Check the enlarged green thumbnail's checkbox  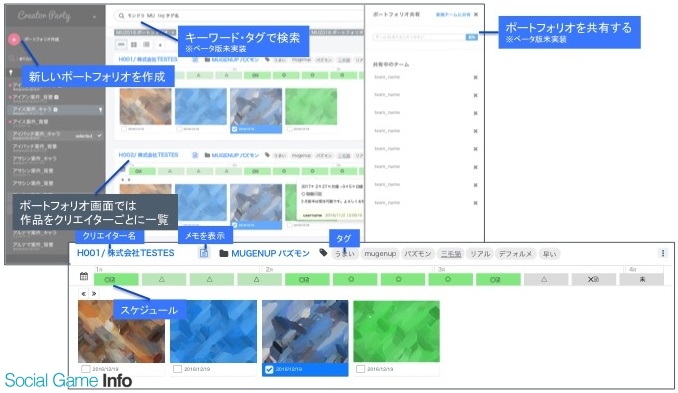[361, 369]
